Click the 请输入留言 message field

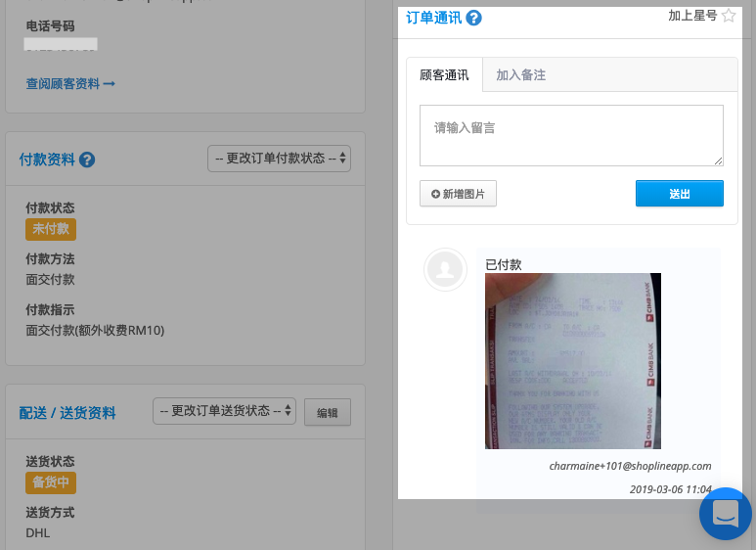[x=571, y=136]
